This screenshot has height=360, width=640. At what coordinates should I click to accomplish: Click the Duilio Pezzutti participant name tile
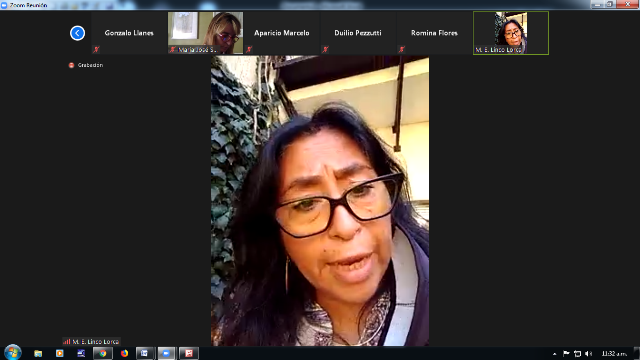coord(358,33)
